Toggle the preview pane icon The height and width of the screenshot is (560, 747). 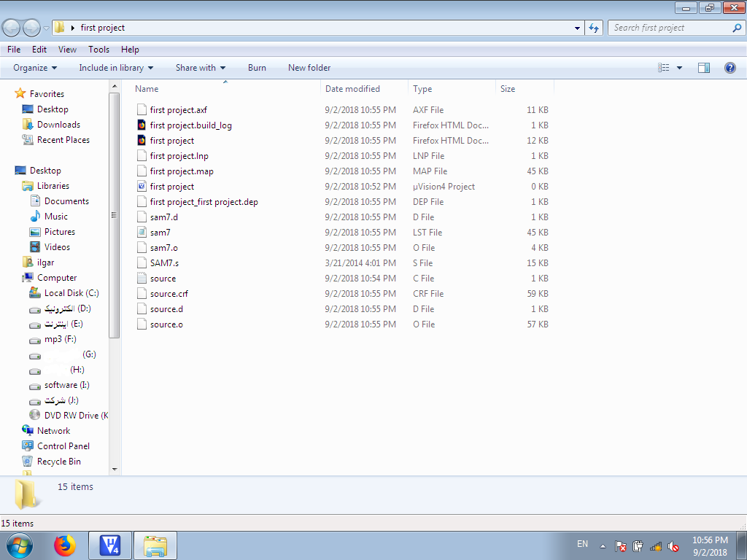704,68
